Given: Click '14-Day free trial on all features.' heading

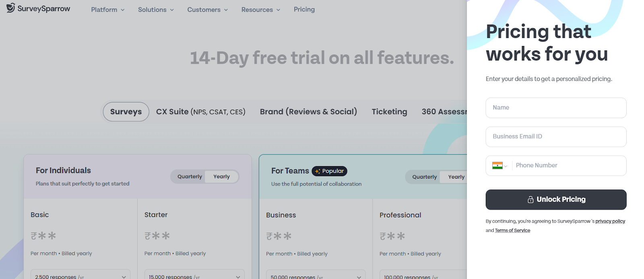Looking at the screenshot, I should (x=322, y=58).
